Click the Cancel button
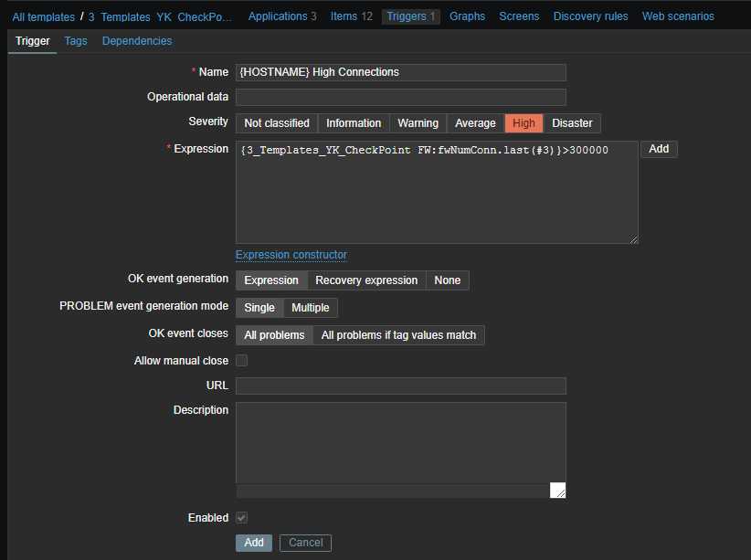Viewport: 751px width, 560px height. [x=305, y=543]
